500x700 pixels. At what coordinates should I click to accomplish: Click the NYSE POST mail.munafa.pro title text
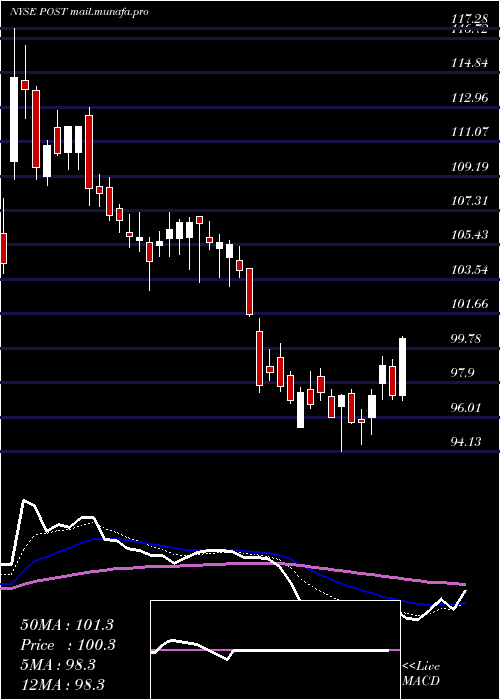click(x=79, y=12)
